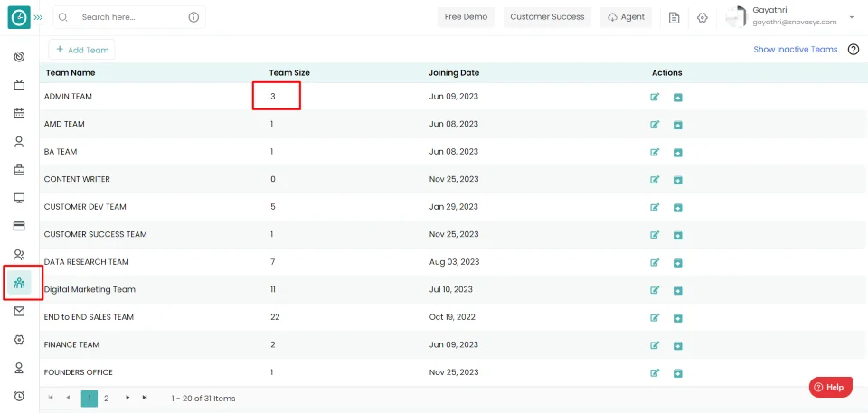Open the Teams icon in the sidebar
Screen dimensions: 868x413
[19, 283]
